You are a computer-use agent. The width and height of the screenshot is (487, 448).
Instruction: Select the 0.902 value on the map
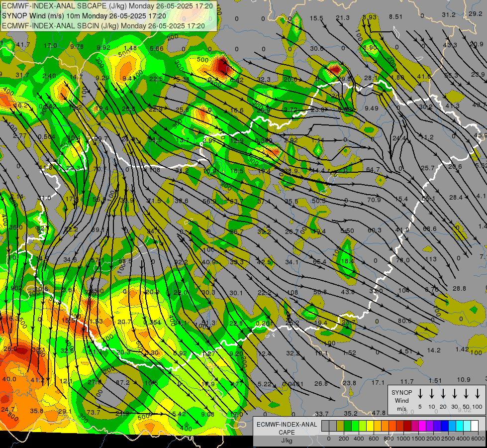[x=13, y=288]
